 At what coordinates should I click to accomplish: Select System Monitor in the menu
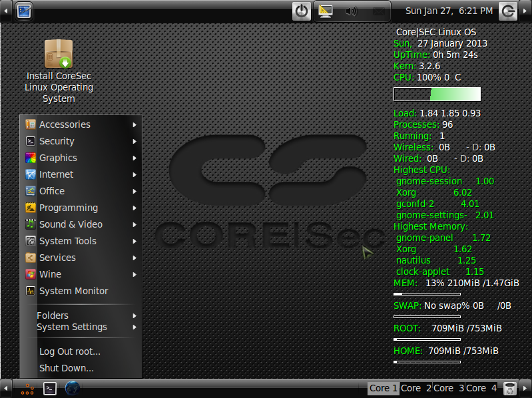(81, 291)
